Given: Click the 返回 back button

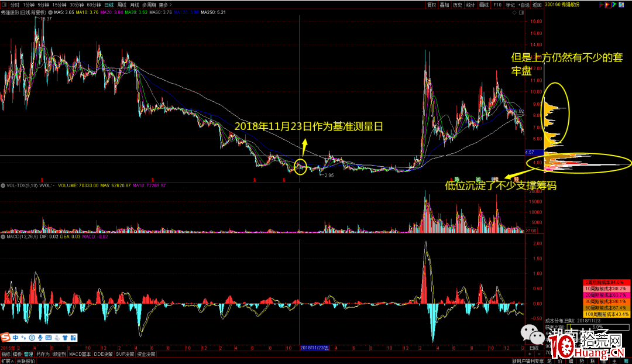Looking at the screenshot, I should pos(537,5).
